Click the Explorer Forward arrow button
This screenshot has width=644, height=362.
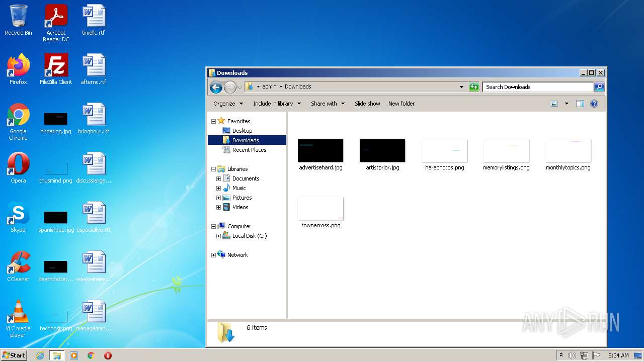click(230, 87)
